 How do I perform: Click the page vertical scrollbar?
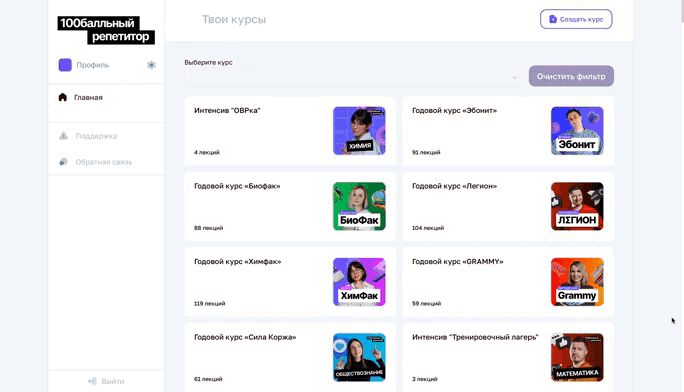coord(681,196)
